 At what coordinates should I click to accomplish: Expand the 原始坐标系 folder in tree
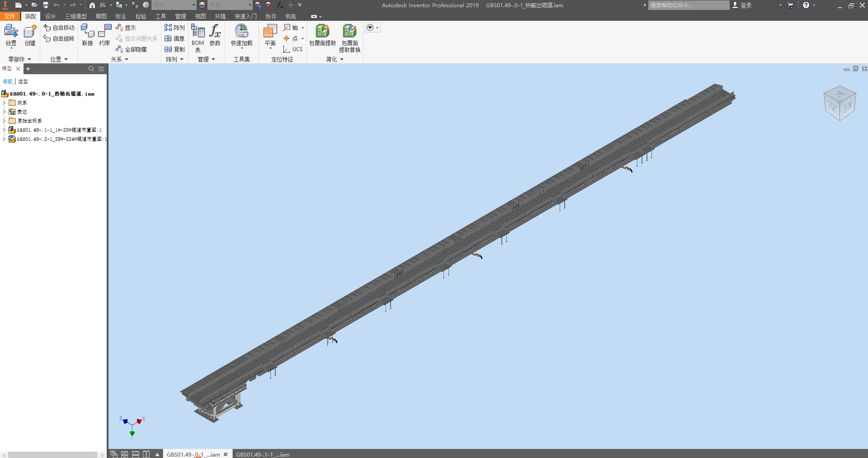point(4,121)
